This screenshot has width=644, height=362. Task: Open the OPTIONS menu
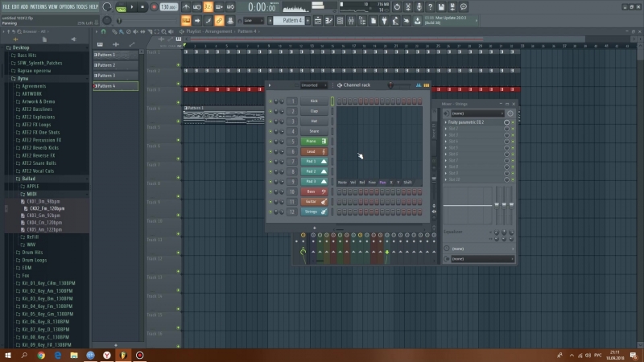pyautogui.click(x=67, y=6)
